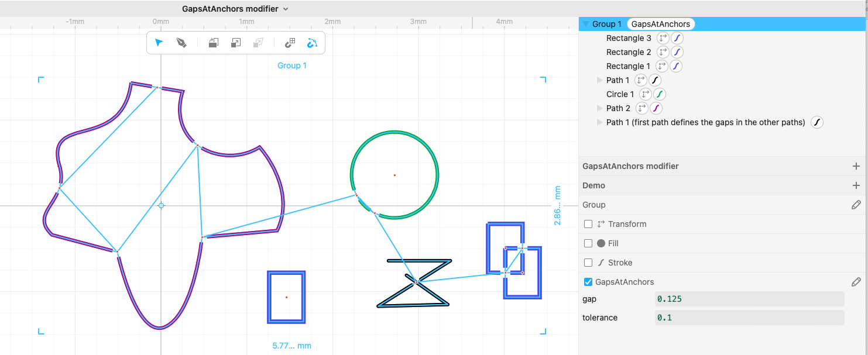
Task: Add item with Demo section plus
Action: [x=856, y=185]
